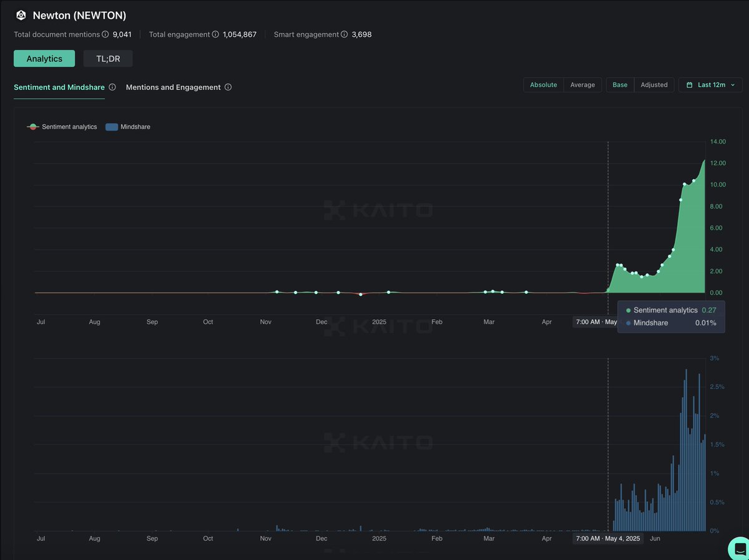Switch to Average view
749x560 pixels.
coord(582,85)
